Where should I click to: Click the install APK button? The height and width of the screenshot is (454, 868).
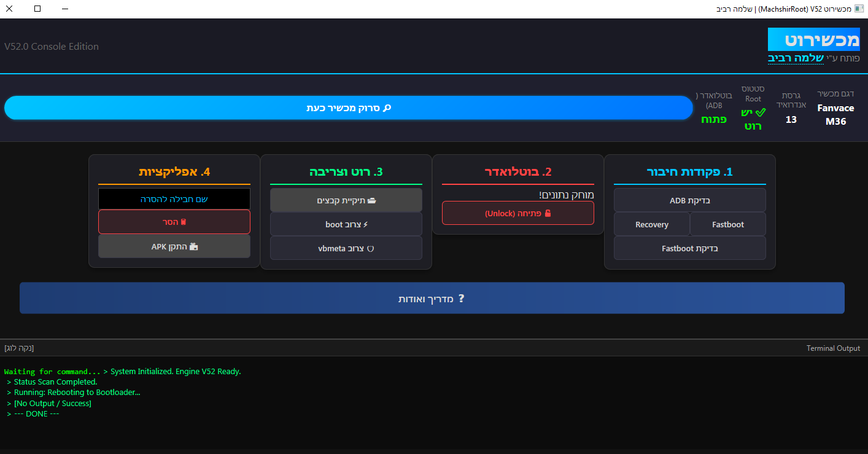coord(174,246)
